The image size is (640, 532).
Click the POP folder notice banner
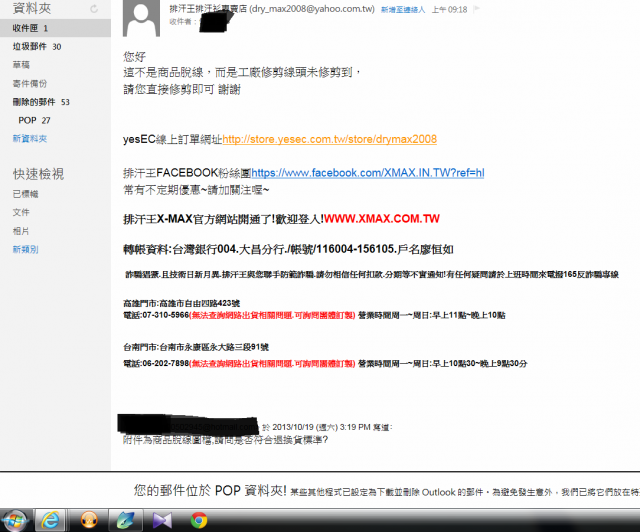(x=386, y=490)
